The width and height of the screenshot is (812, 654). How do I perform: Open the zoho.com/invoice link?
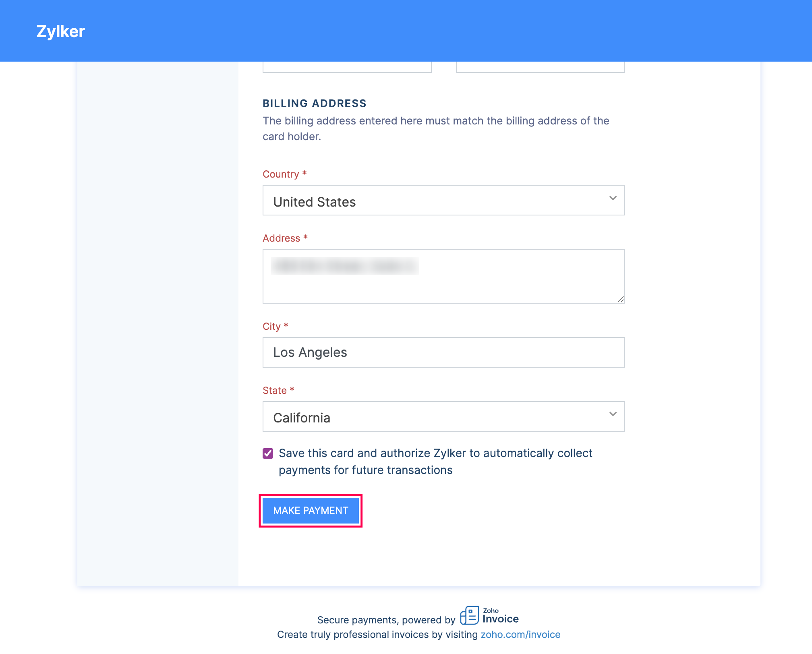tap(520, 635)
